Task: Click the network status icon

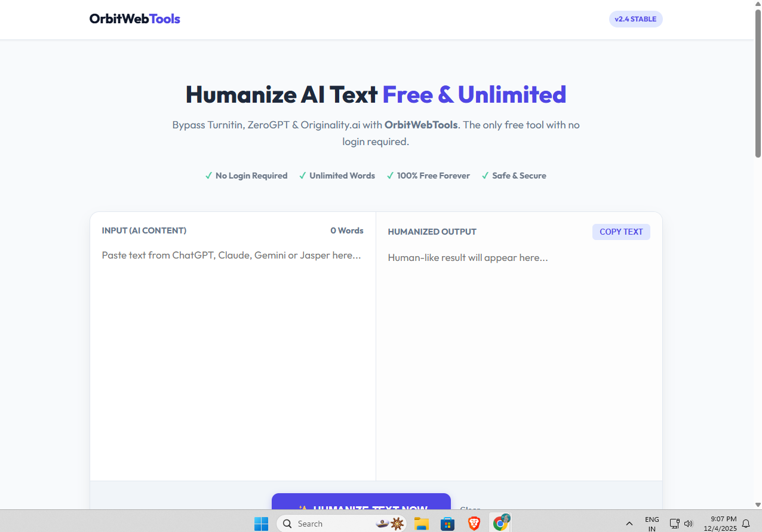Action: [x=674, y=523]
